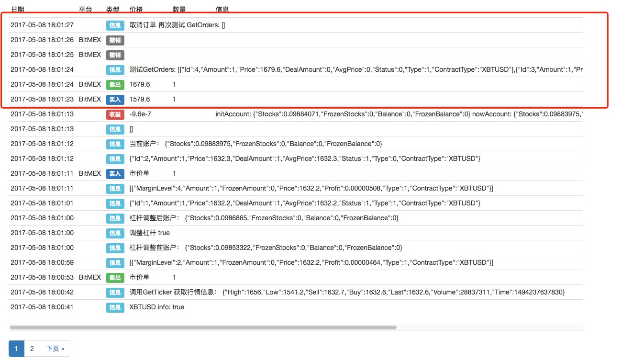Click the 市价单 text in the 18:00:53 row
The height and width of the screenshot is (362, 644).
139,277
